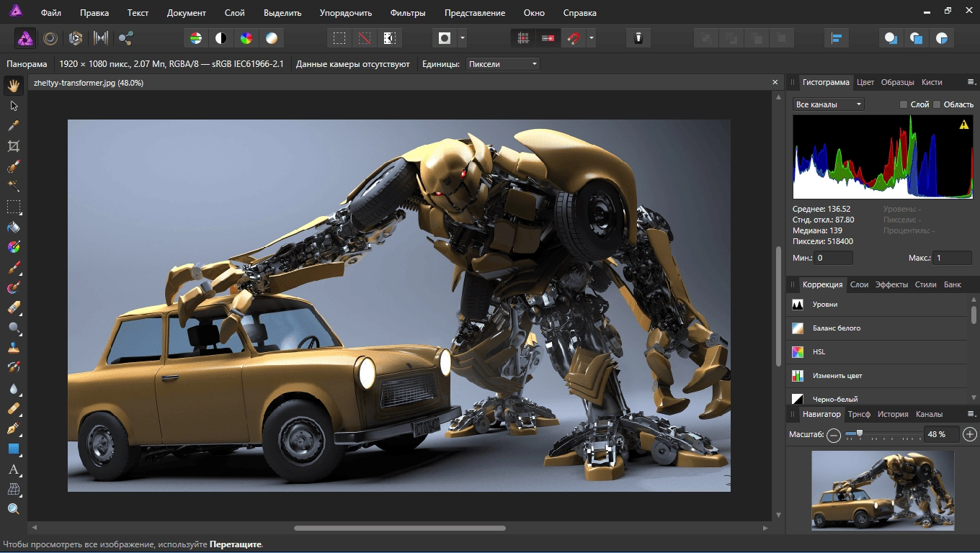Viewport: 980px width, 553px height.
Task: Select the View (hand) tool
Action: 13,86
